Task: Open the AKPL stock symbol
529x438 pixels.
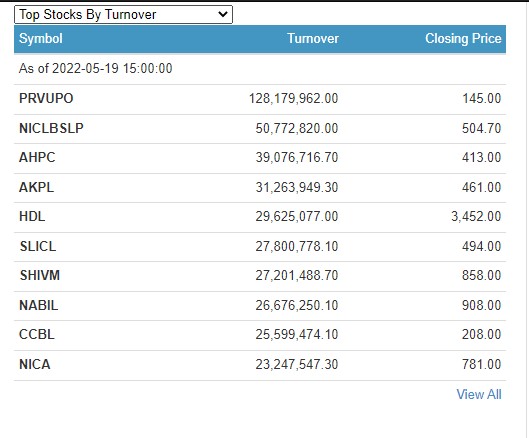Action: pos(36,187)
